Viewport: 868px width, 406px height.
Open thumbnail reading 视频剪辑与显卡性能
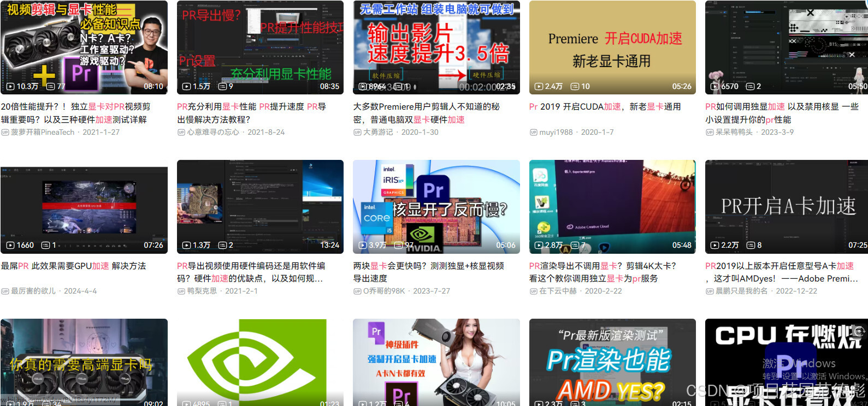point(84,47)
